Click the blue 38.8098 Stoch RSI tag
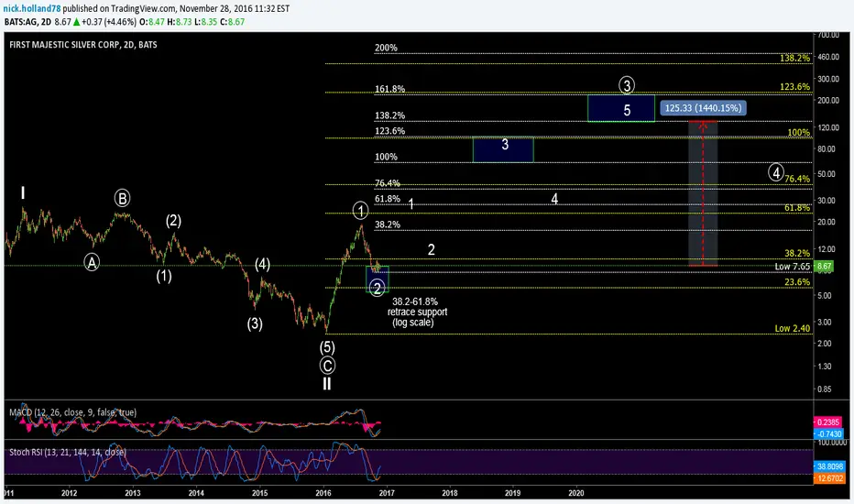The width and height of the screenshot is (854, 504). (829, 466)
